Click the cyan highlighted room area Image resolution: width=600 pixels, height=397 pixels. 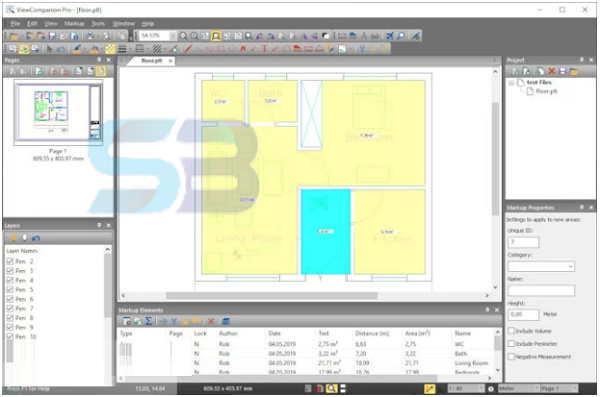(x=326, y=232)
